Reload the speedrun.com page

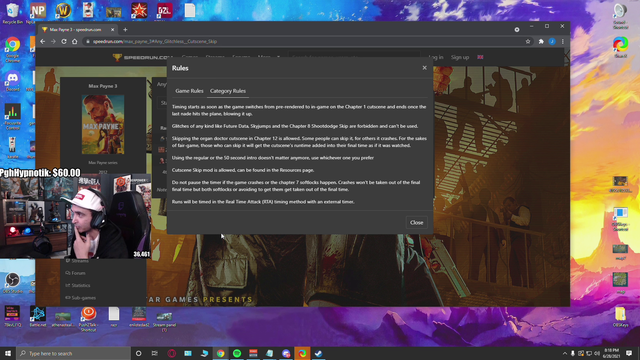point(64,41)
